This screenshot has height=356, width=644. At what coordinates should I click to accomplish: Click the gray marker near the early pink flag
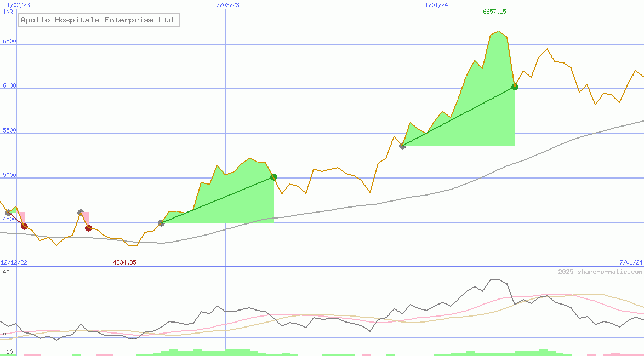(81, 213)
